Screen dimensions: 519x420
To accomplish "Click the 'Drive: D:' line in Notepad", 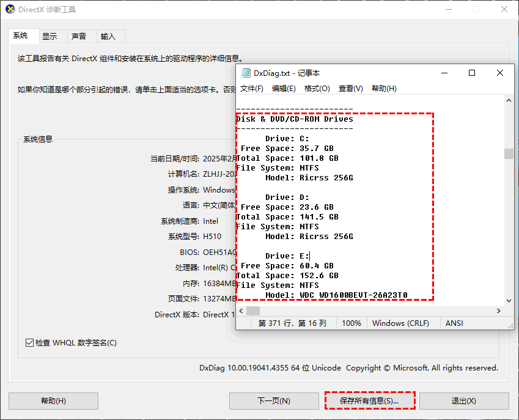I will point(287,197).
